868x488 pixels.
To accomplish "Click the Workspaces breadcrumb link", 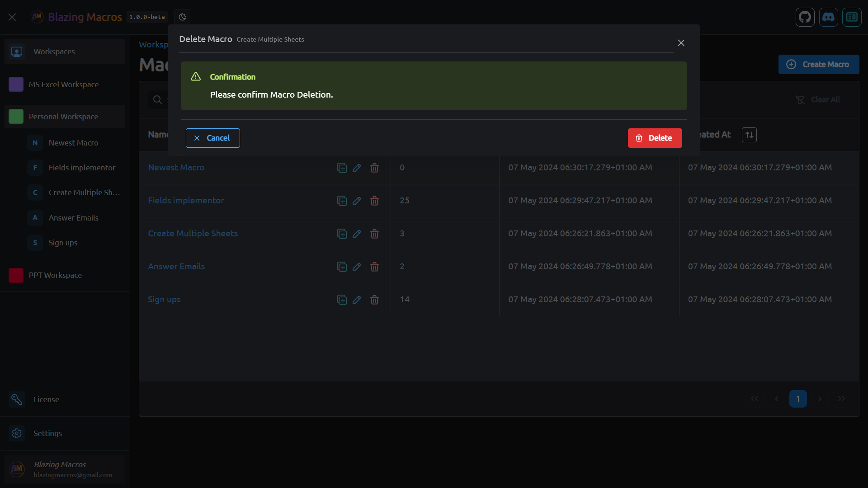I will (x=154, y=44).
